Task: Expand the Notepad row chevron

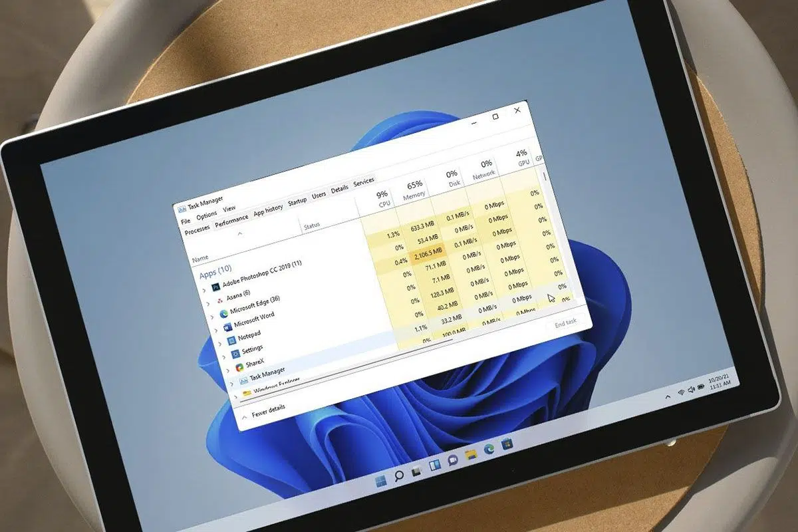Action: click(220, 344)
